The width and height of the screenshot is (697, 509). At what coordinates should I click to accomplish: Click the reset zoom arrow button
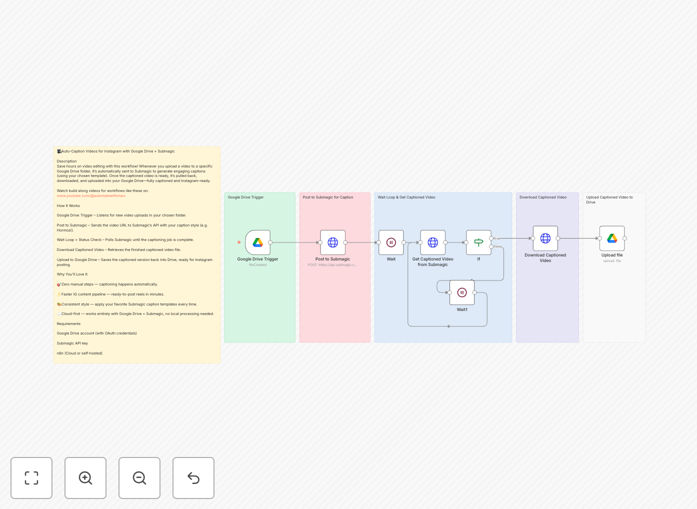[x=193, y=478]
